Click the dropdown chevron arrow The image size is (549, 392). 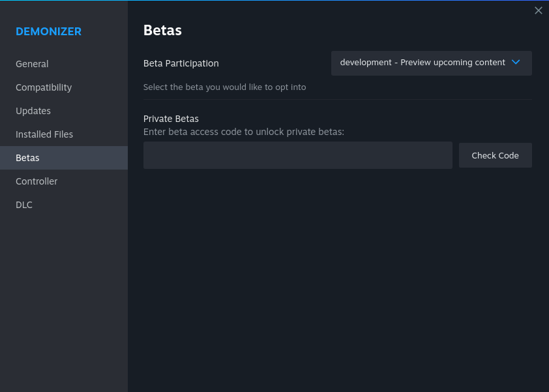click(516, 63)
